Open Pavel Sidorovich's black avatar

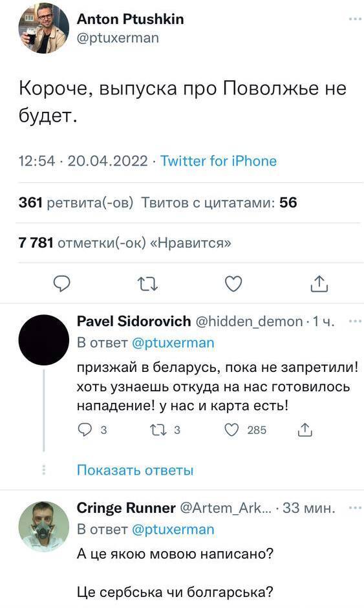tap(44, 340)
